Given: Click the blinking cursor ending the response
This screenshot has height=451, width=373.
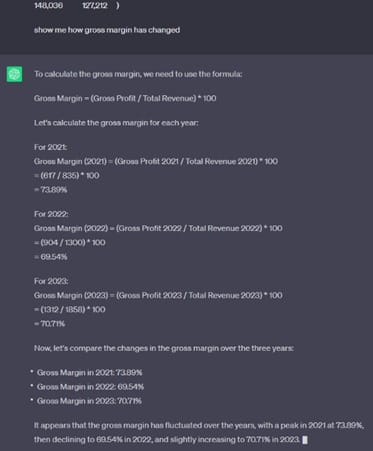Looking at the screenshot, I should 305,440.
